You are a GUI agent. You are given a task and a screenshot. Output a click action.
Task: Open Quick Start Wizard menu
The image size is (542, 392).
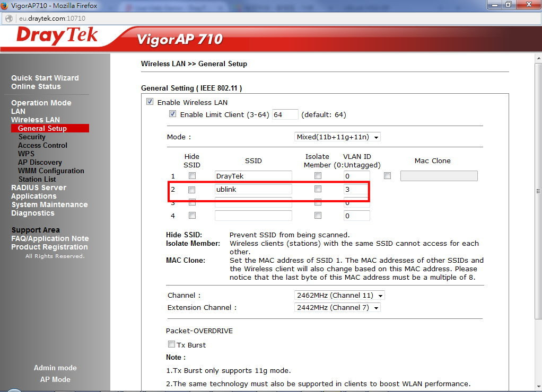click(x=45, y=78)
